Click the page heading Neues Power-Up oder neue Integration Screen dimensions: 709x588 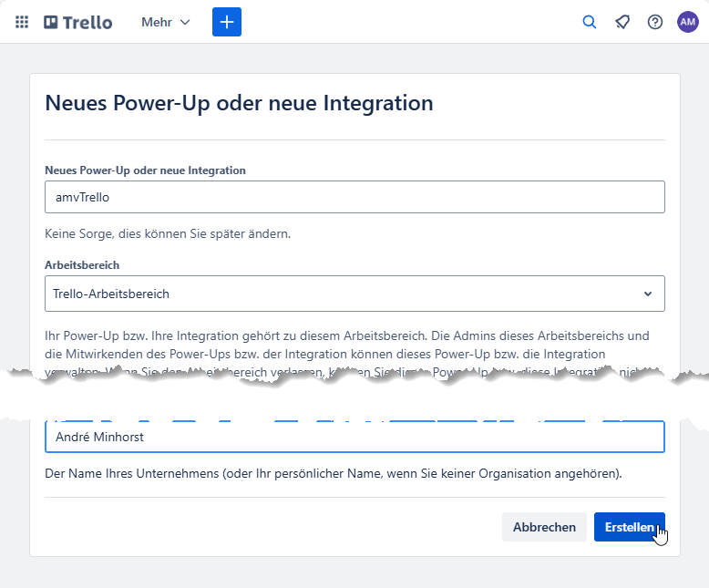pos(239,102)
